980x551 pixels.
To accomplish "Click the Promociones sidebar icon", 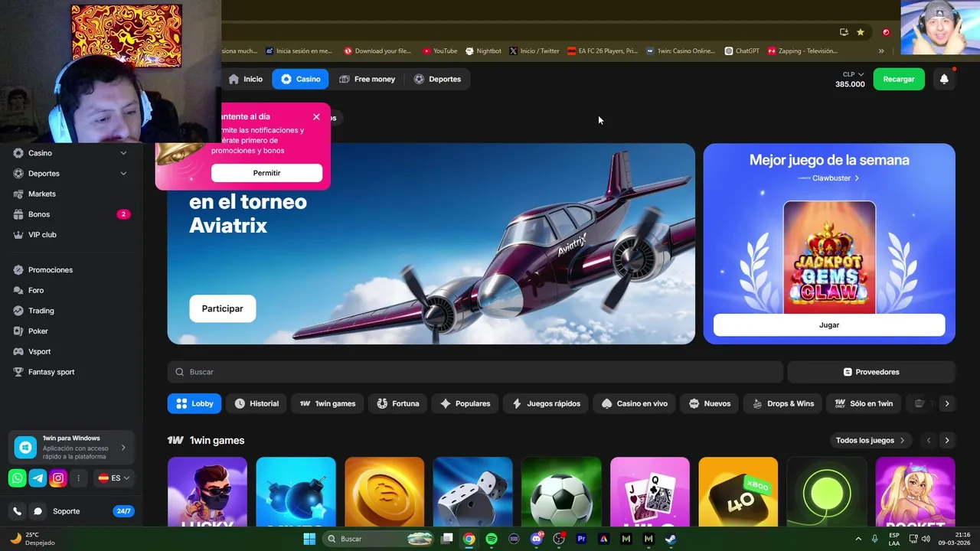I will click(19, 270).
